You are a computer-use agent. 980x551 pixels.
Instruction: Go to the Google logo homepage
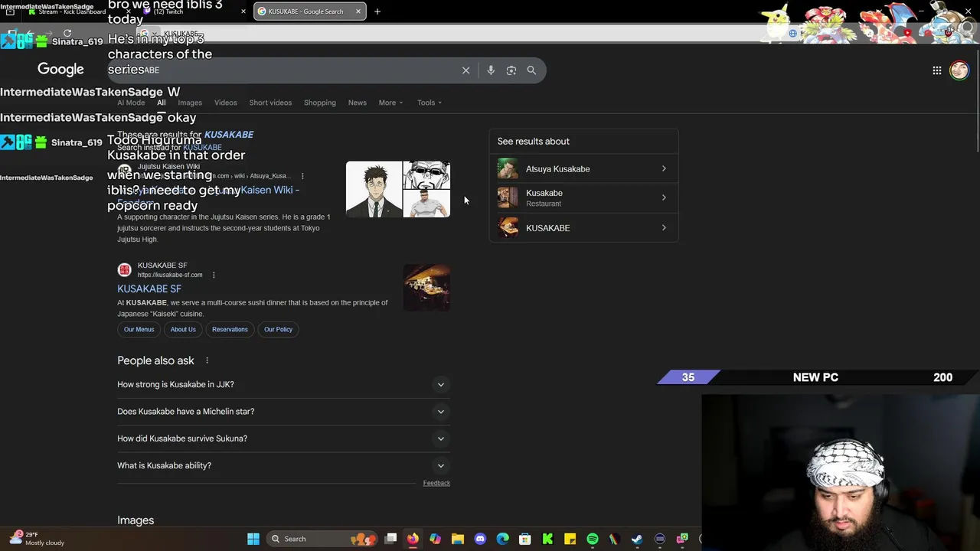click(60, 69)
